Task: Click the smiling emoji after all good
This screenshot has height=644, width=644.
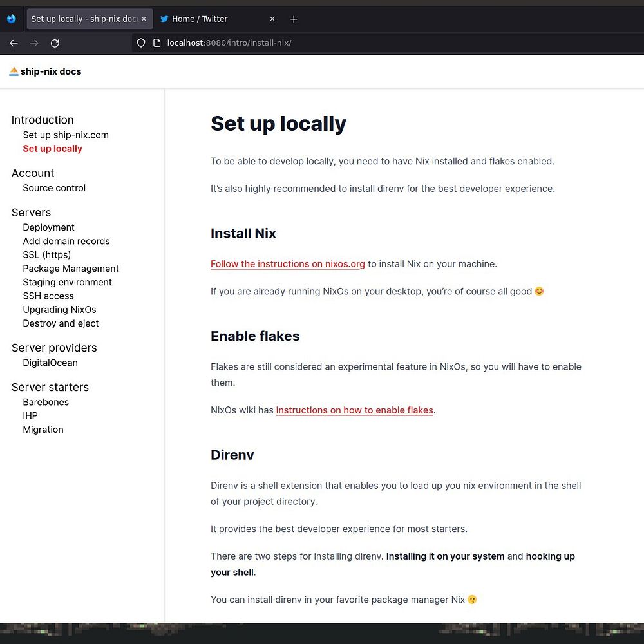Action: coord(539,291)
